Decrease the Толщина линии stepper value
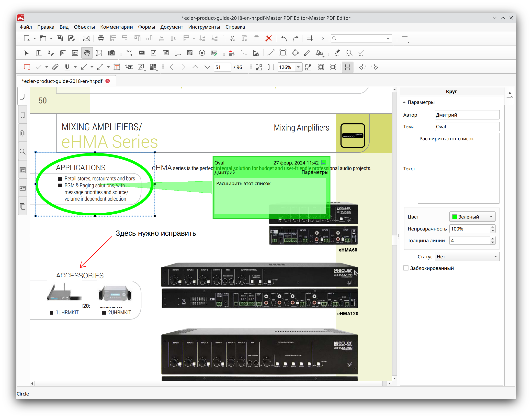Viewport: 532px width, 418px height. point(493,243)
